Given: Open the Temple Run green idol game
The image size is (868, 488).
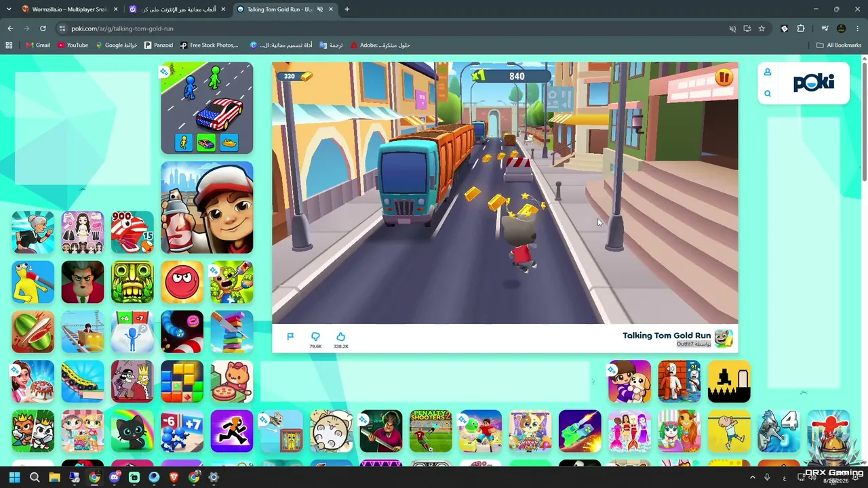Looking at the screenshot, I should tap(132, 282).
